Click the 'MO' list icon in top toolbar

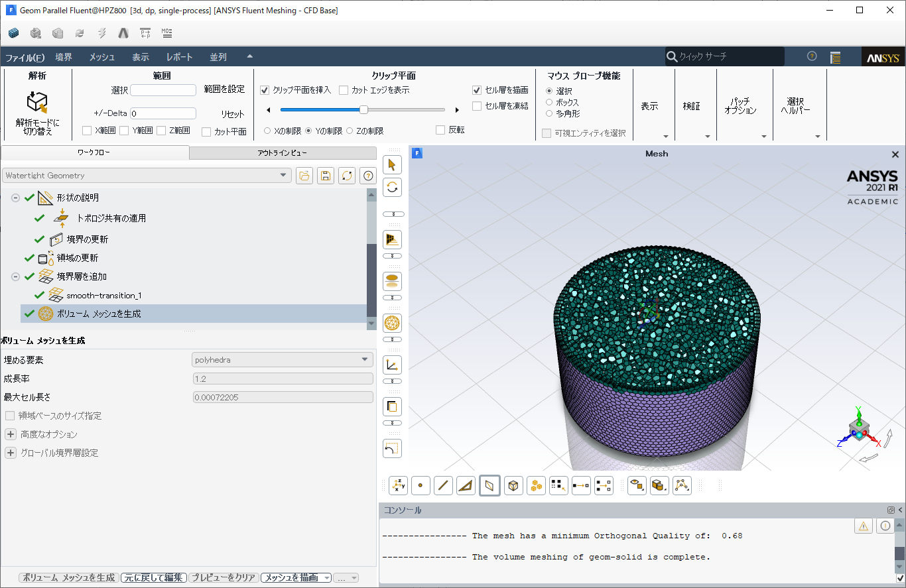coord(167,32)
